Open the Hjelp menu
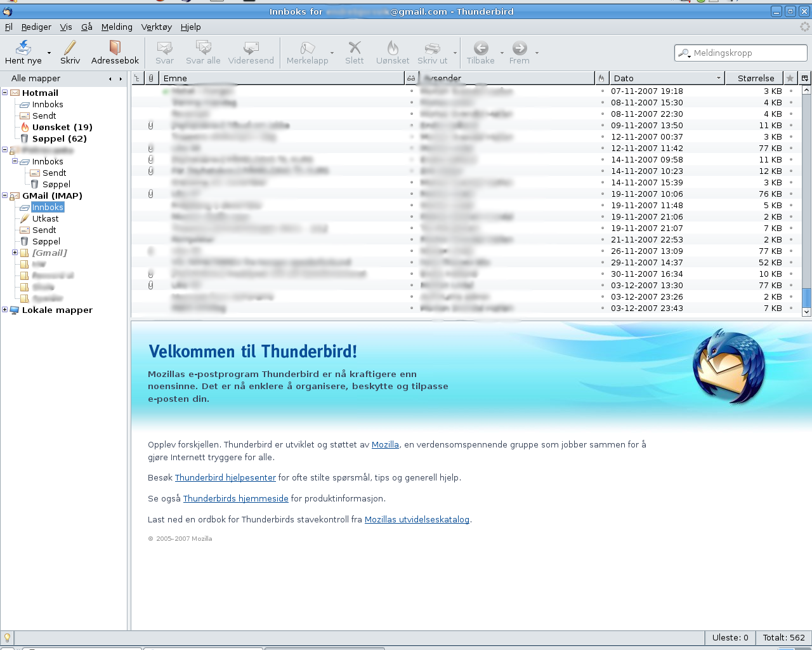Image resolution: width=812 pixels, height=650 pixels. (190, 27)
